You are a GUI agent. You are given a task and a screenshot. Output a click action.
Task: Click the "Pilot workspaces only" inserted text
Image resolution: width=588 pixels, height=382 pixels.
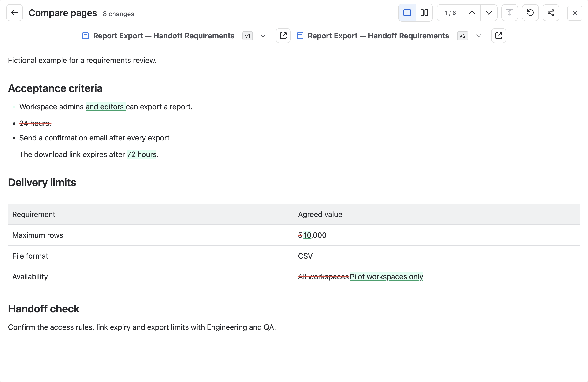tap(386, 277)
